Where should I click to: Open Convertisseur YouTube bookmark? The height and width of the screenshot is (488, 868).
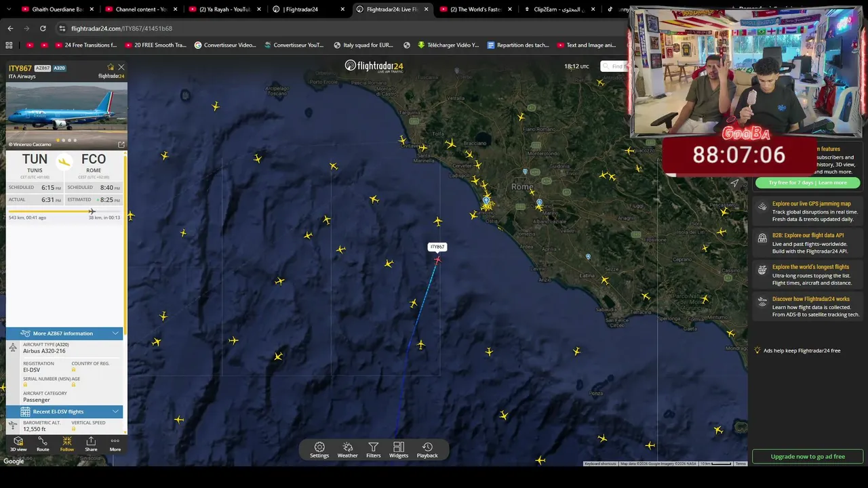point(294,45)
